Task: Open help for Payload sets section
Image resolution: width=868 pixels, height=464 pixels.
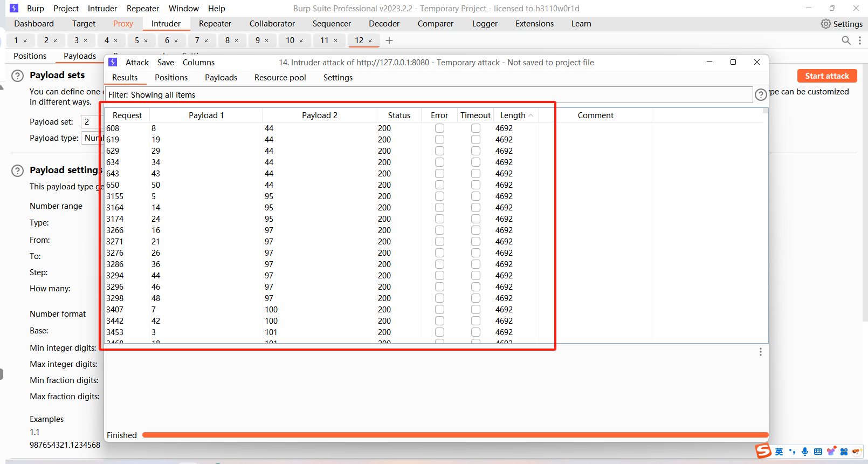Action: click(18, 76)
